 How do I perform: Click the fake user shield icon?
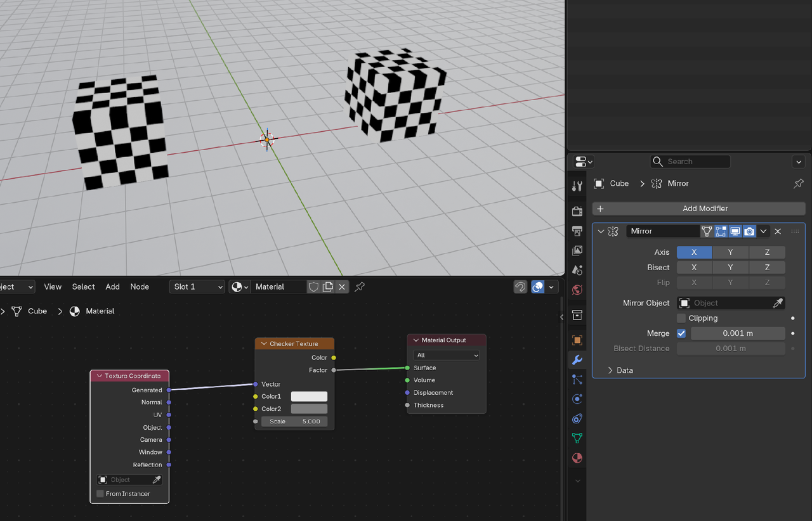click(x=313, y=287)
